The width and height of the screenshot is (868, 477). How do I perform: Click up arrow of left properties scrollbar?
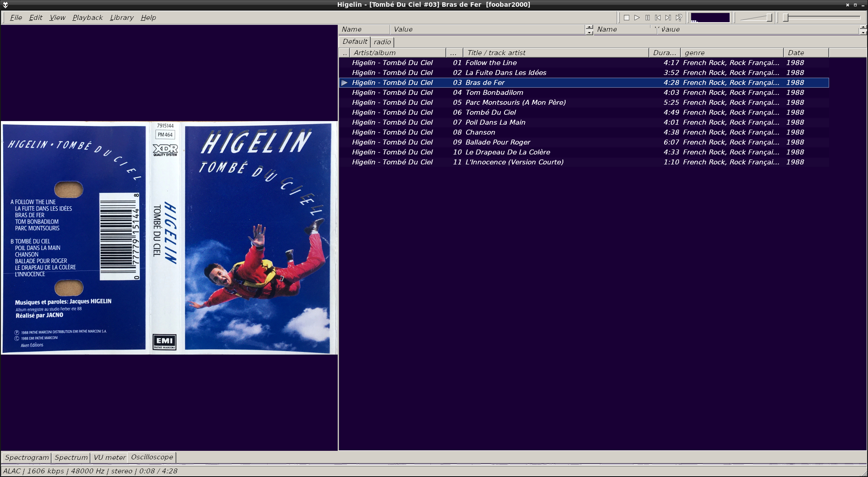(x=589, y=27)
